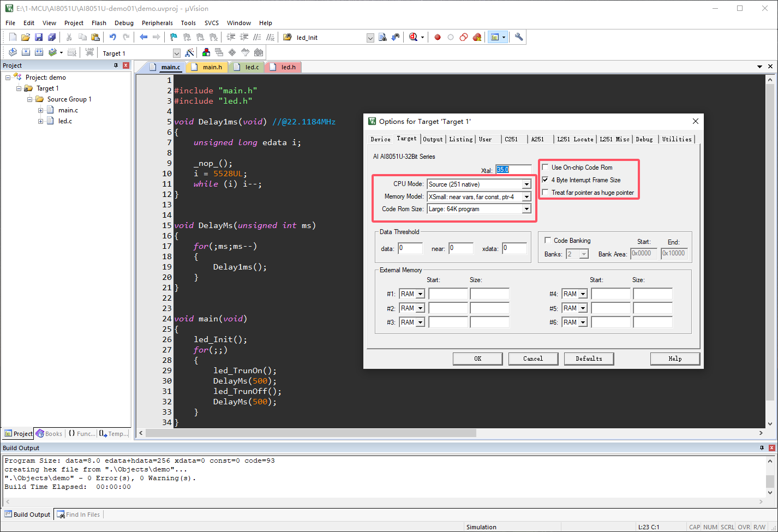Image resolution: width=778 pixels, height=532 pixels.
Task: Click the Cancel button
Action: coord(533,358)
